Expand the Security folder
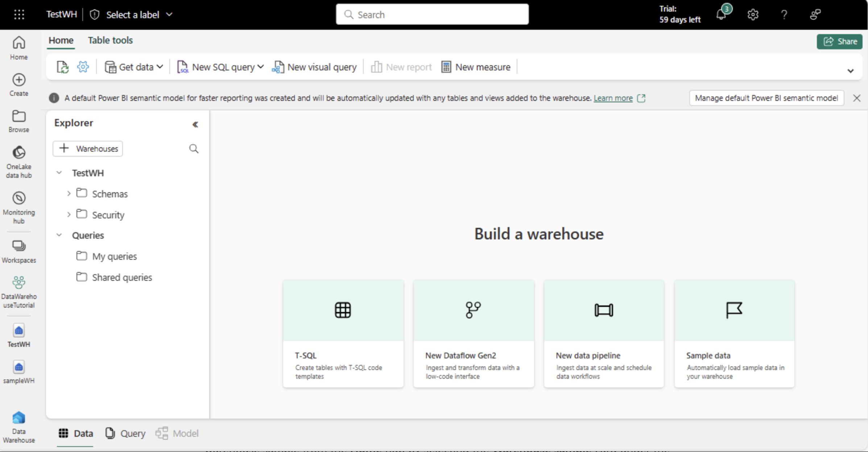The height and width of the screenshot is (452, 868). pyautogui.click(x=69, y=215)
